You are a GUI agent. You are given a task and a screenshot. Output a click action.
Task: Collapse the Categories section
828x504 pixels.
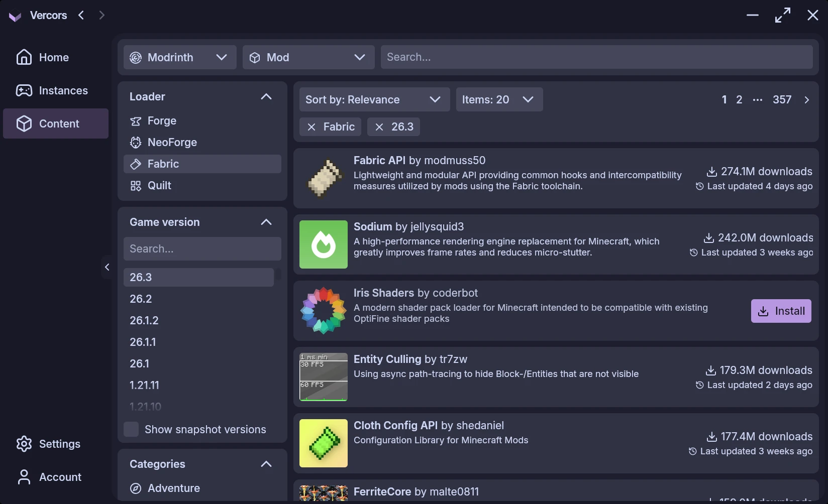(x=266, y=464)
